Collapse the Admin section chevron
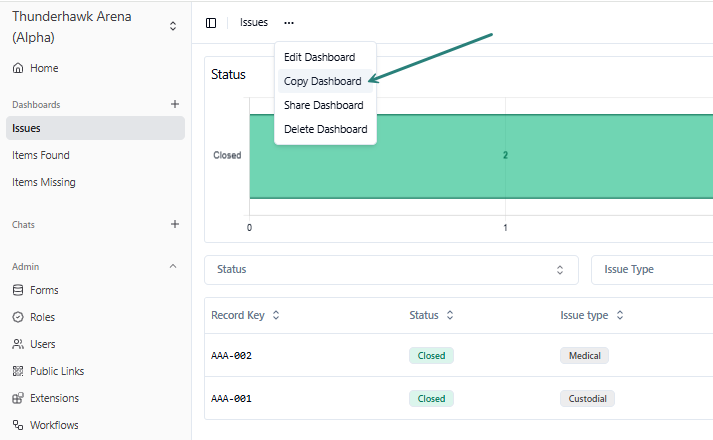This screenshot has width=713, height=440. 173,267
